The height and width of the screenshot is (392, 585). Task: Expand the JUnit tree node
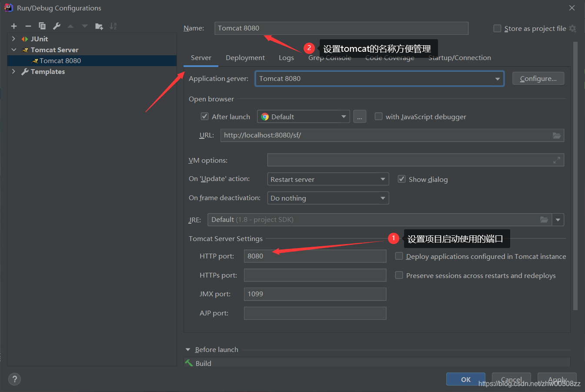tap(13, 39)
